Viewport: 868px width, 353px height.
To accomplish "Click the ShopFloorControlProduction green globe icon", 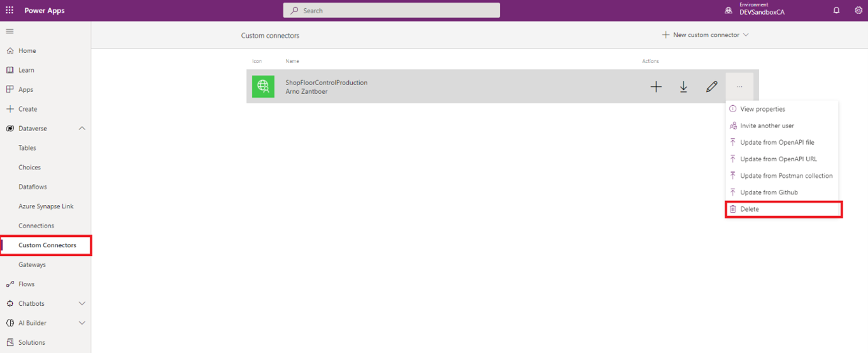I will click(x=263, y=86).
